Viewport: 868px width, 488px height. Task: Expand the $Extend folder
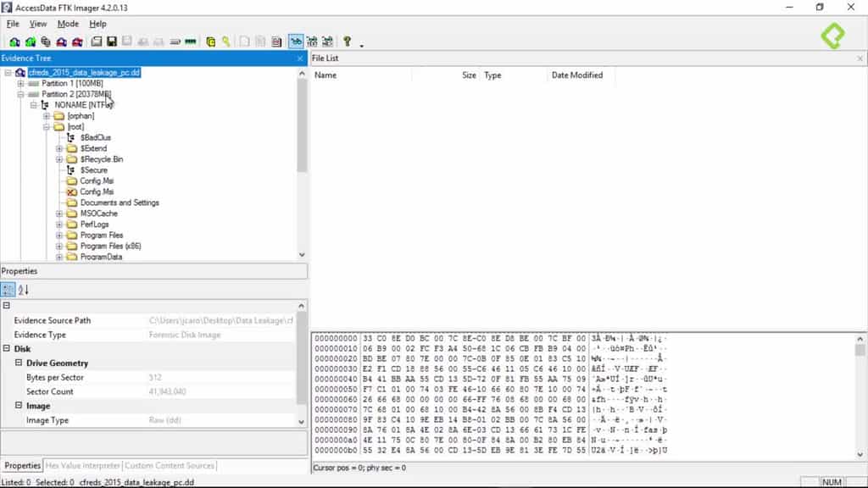pyautogui.click(x=59, y=148)
